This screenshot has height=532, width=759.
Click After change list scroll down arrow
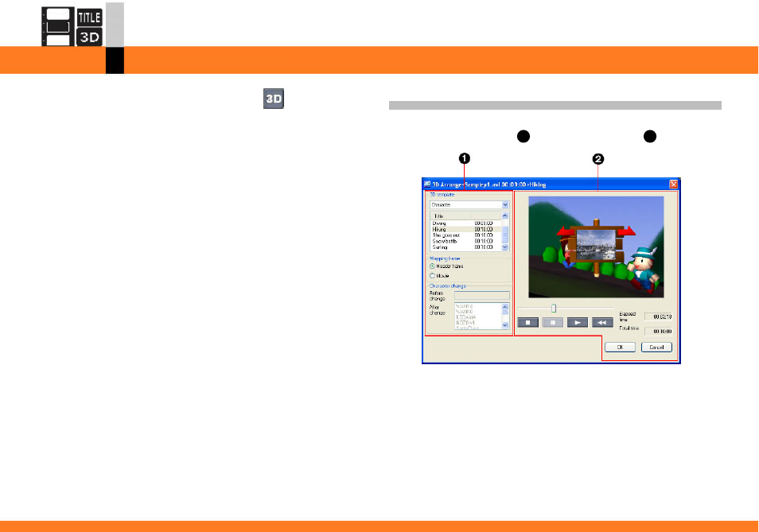coord(505,325)
